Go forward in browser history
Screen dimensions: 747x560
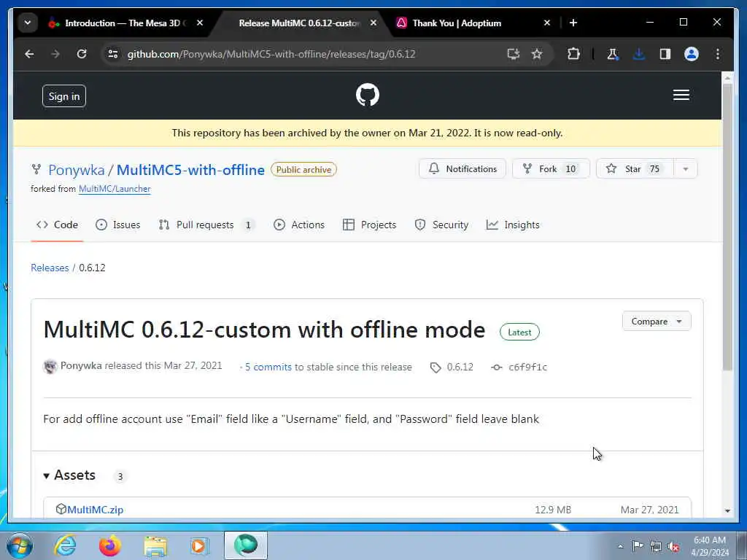click(55, 54)
